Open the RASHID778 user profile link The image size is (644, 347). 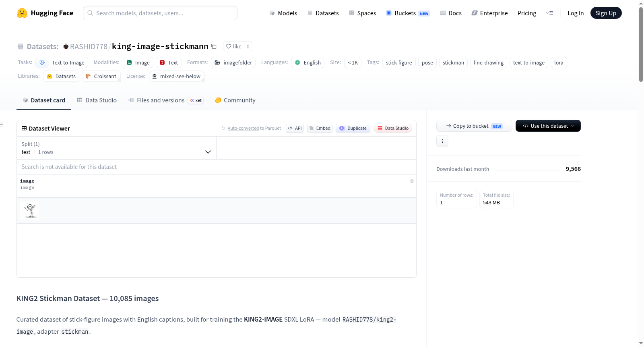point(89,46)
